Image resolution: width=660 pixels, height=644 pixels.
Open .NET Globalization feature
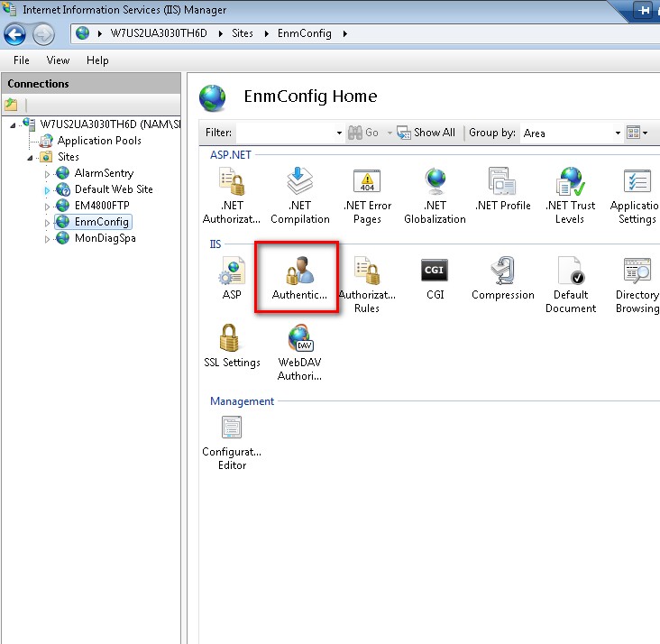[435, 196]
